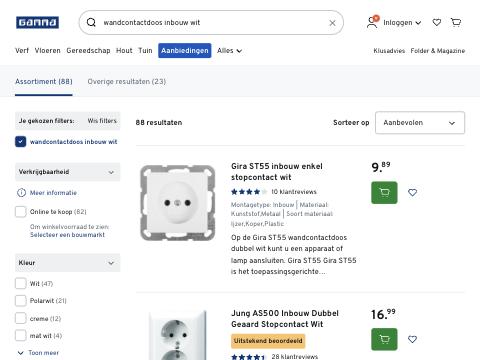Click Uitstekend beoordeeld badge
480x360 pixels.
click(268, 341)
